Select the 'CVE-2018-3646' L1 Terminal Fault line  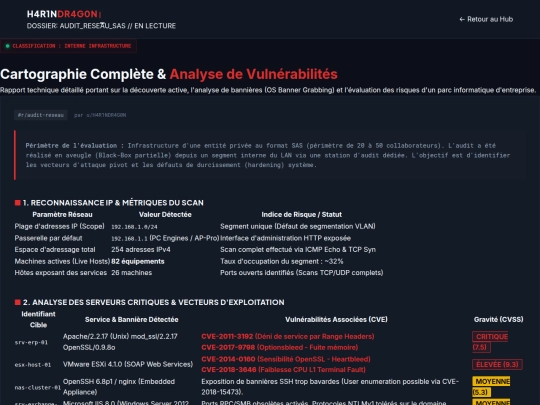pos(283,370)
